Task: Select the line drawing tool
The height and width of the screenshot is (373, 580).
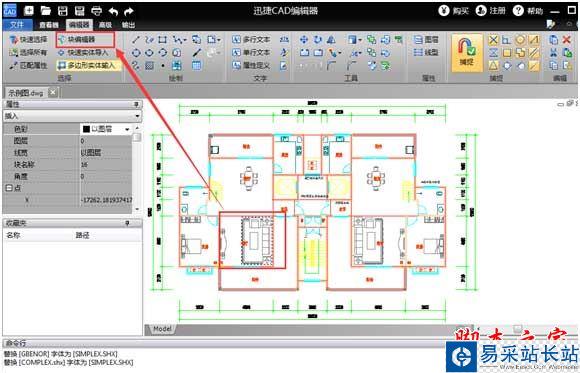Action: [136, 40]
